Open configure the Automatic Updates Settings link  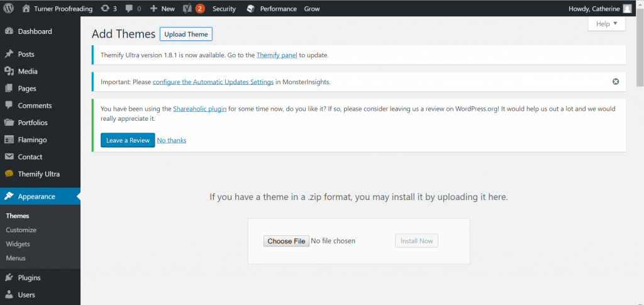pyautogui.click(x=213, y=82)
